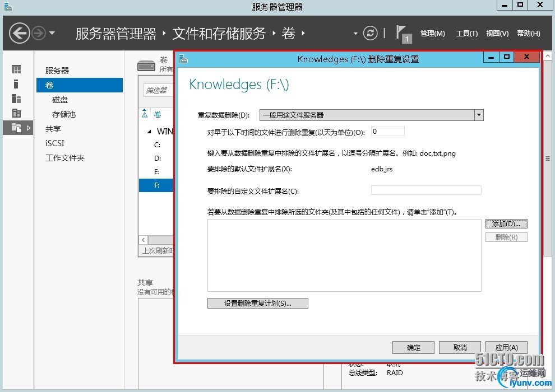The height and width of the screenshot is (392, 555).
Task: Select 共享 in navigation pane
Action: coord(53,129)
